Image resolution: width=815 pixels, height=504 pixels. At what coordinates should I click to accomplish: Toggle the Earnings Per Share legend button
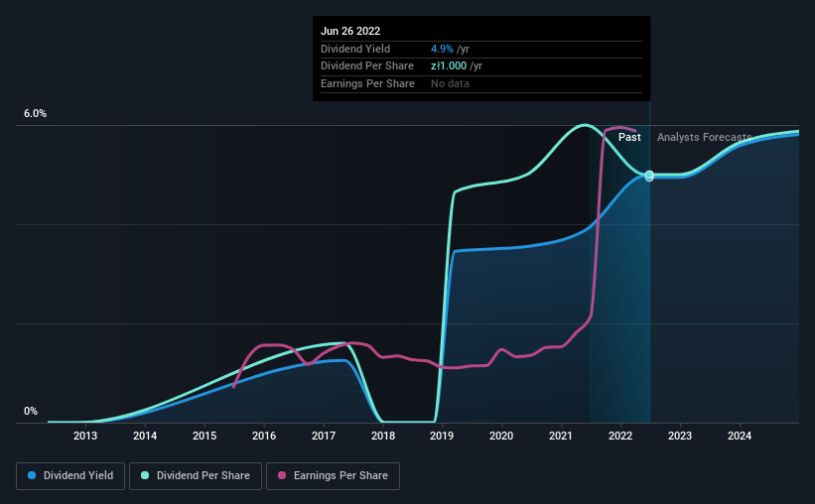tap(333, 476)
